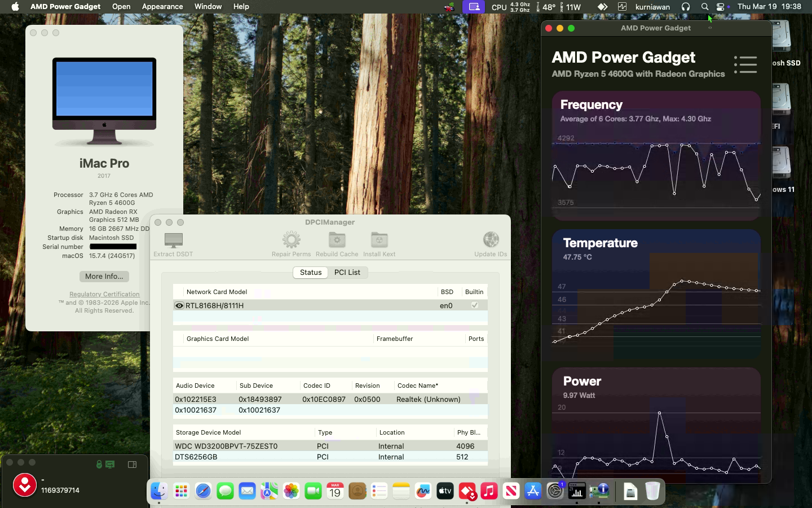
Task: Click the sidebar toggle icon in AnyDesk window
Action: click(132, 465)
